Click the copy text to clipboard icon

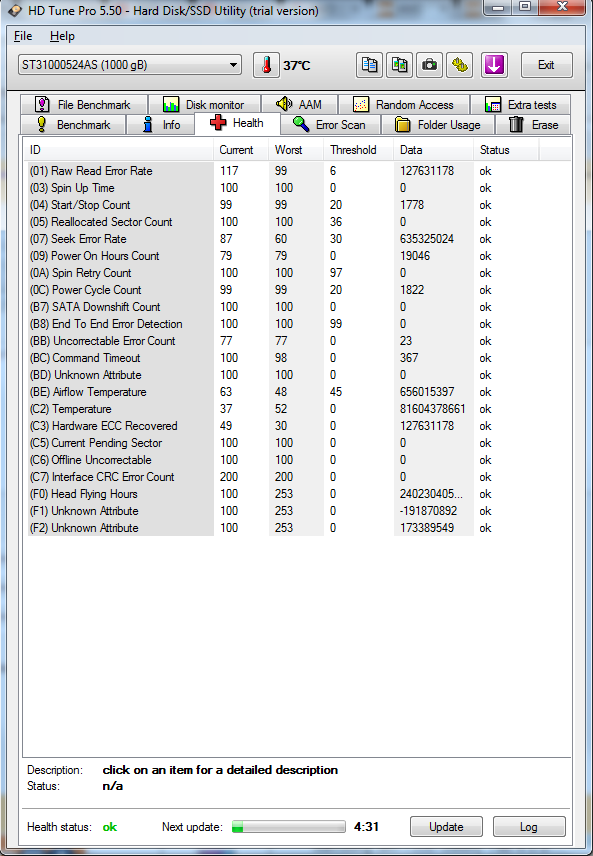[370, 66]
